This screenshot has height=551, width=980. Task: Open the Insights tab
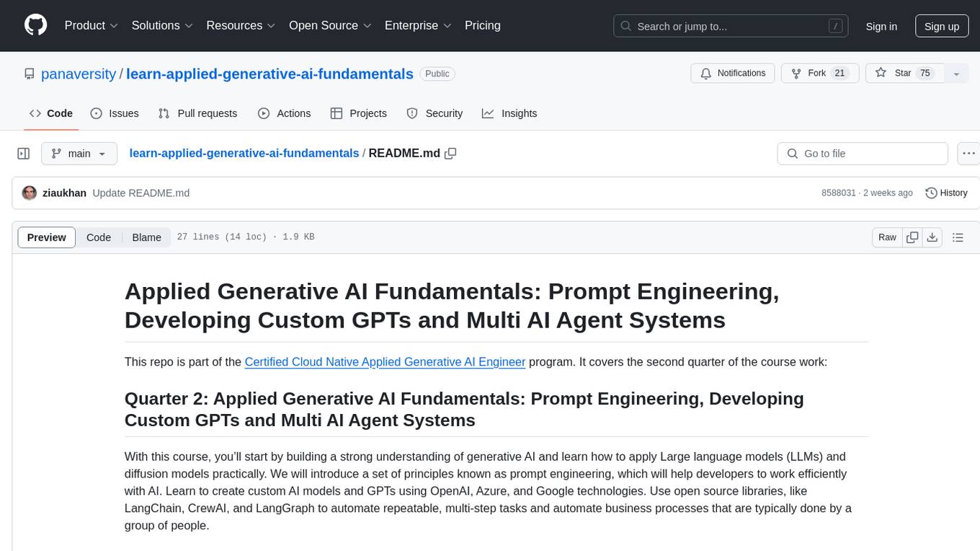click(x=509, y=113)
